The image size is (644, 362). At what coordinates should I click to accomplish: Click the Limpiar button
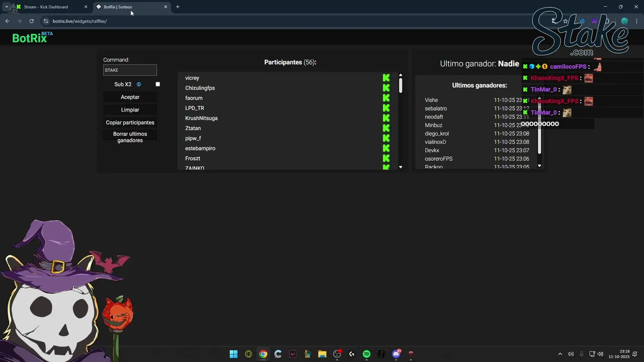[x=130, y=110]
